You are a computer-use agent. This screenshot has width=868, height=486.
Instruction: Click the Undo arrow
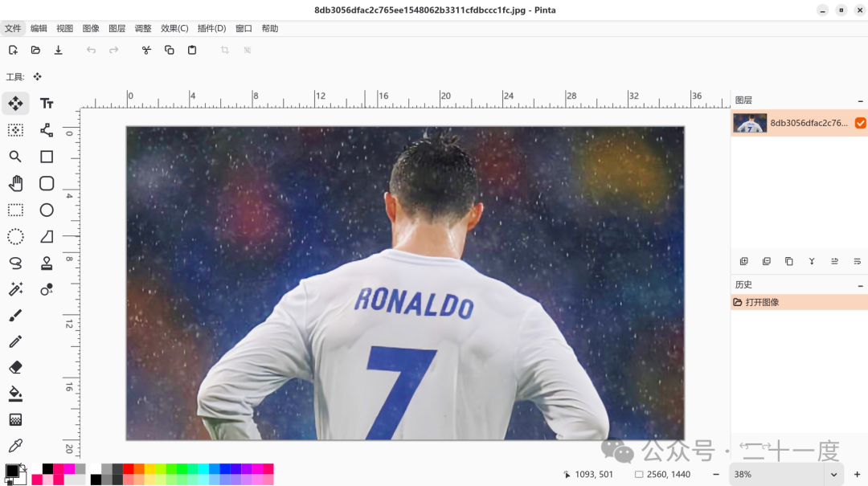pyautogui.click(x=92, y=50)
